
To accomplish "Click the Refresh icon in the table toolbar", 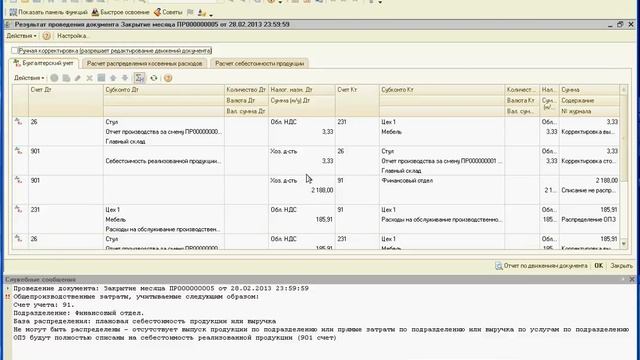I will [x=154, y=78].
